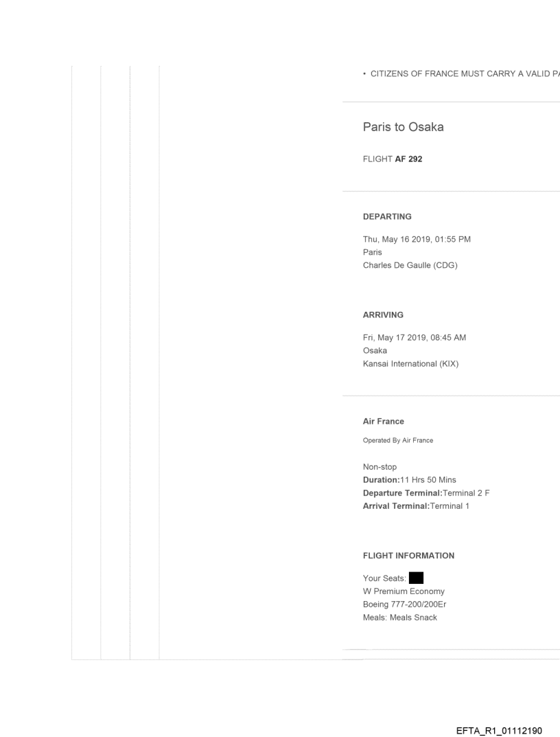The image size is (560, 737).
Task: Click the Meals Snack line
Action: tap(399, 617)
